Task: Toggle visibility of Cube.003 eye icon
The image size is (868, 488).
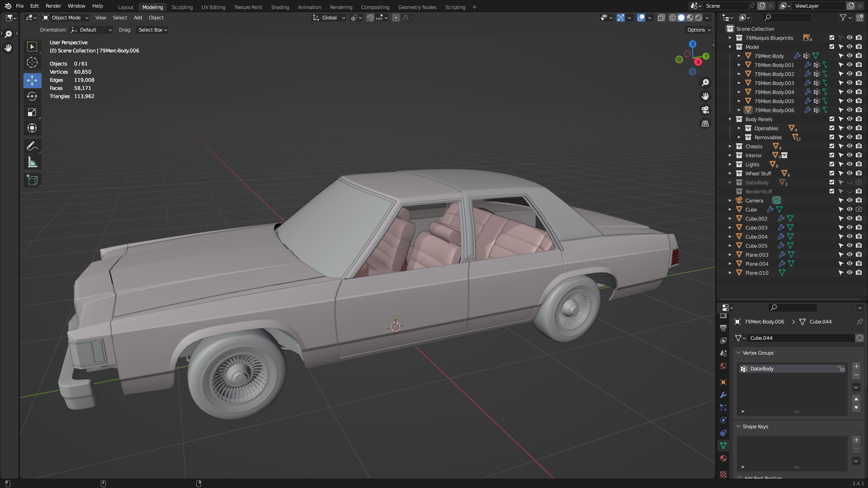Action: click(x=849, y=228)
